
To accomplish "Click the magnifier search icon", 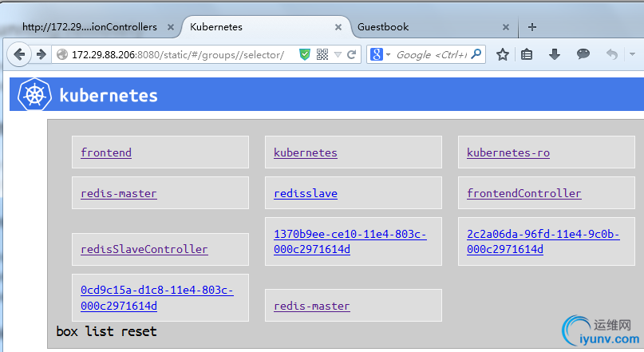I will coord(476,53).
